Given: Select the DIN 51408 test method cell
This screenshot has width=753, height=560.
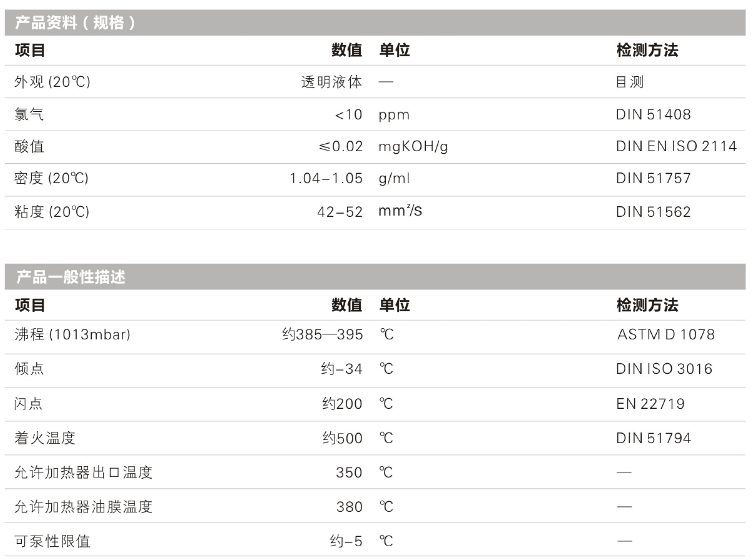Looking at the screenshot, I should [653, 115].
